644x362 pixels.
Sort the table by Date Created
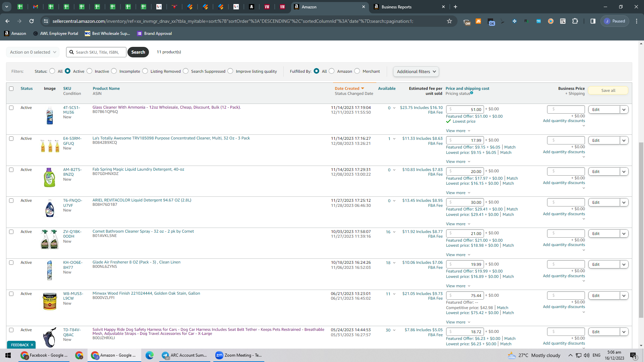(x=349, y=88)
